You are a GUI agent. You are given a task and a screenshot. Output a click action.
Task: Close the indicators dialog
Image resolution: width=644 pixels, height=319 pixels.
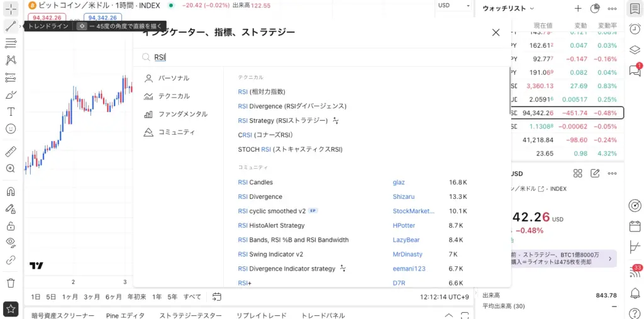496,33
